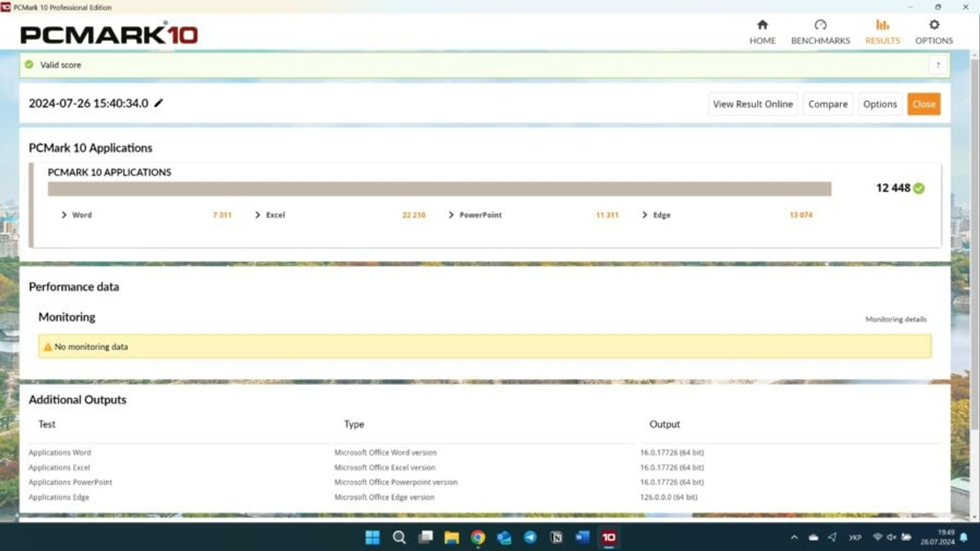Click the pencil icon to rename result
The width and height of the screenshot is (980, 551).
click(x=159, y=103)
